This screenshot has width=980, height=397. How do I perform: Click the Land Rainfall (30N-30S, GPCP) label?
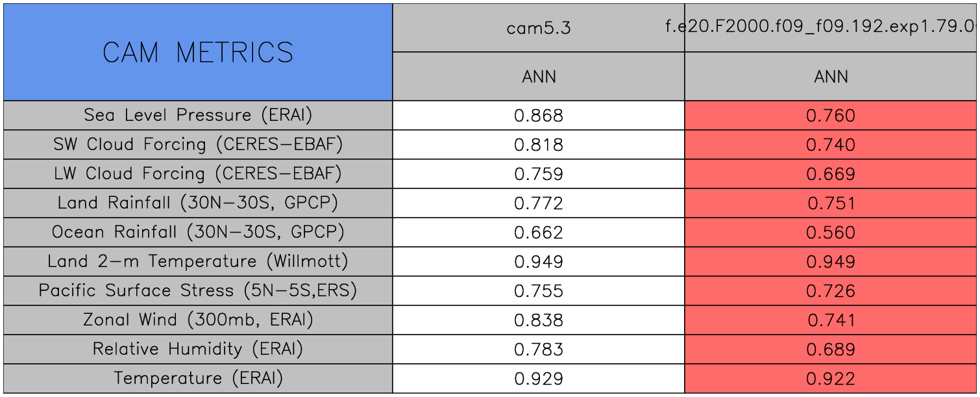198,203
